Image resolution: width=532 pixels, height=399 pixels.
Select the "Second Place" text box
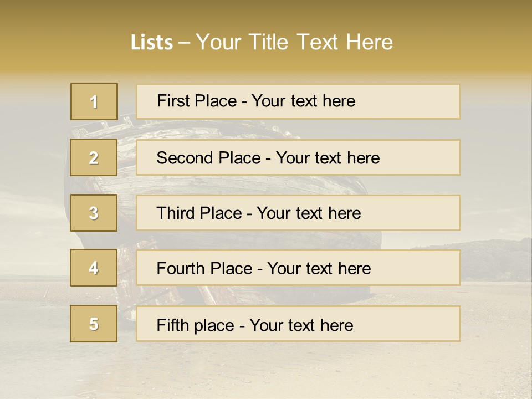click(298, 157)
